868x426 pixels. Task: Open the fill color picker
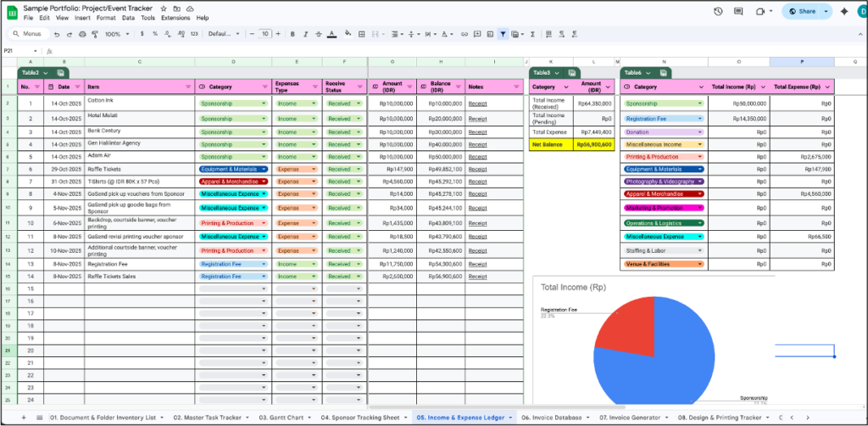coord(348,34)
